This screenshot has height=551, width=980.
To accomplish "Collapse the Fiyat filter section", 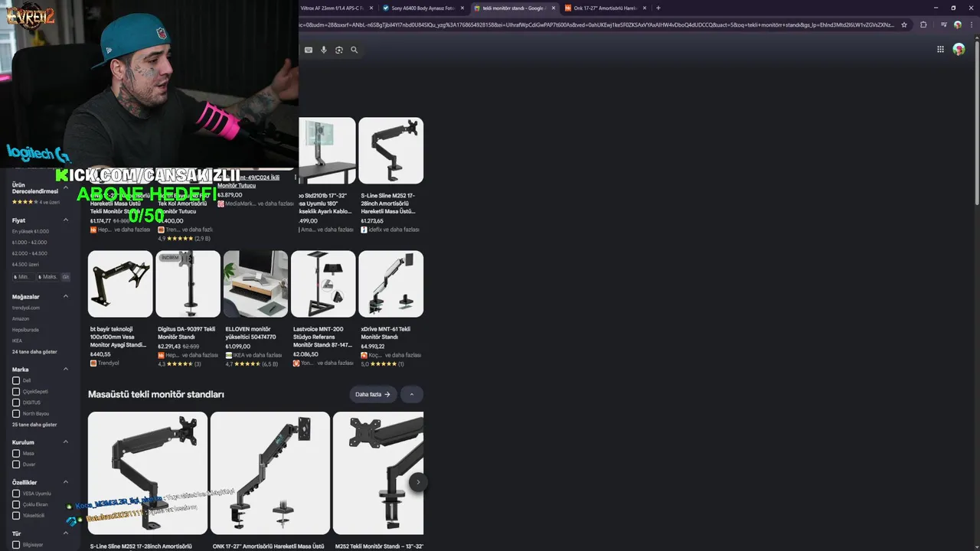I will [66, 220].
